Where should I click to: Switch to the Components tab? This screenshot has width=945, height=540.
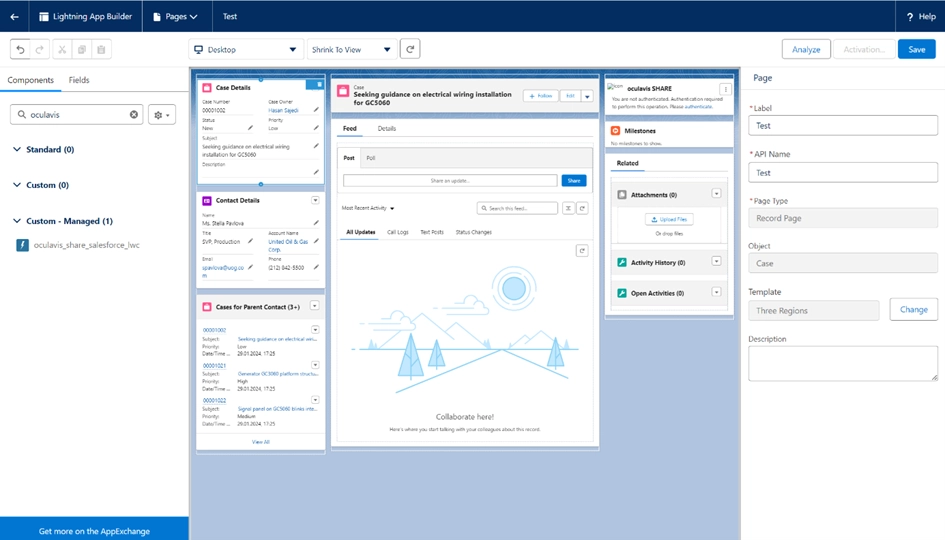tap(30, 80)
